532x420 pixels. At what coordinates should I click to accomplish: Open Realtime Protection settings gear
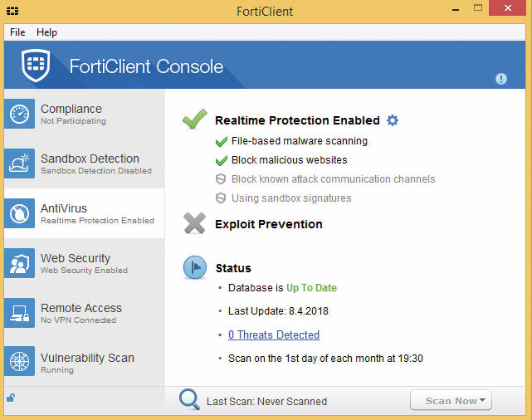click(393, 120)
